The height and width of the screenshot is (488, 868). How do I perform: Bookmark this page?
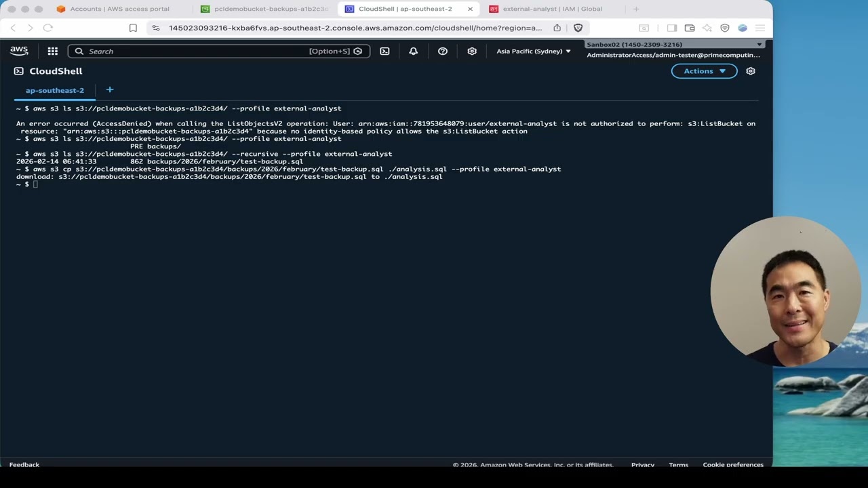[x=133, y=28]
